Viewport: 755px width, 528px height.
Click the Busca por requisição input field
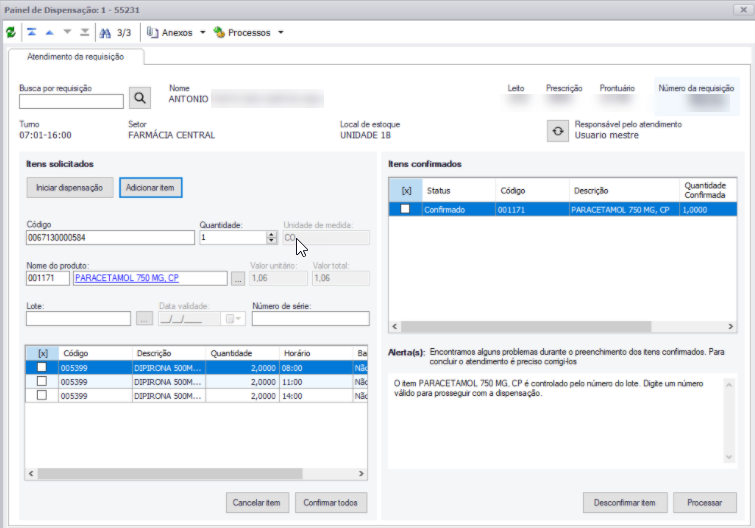click(x=71, y=101)
